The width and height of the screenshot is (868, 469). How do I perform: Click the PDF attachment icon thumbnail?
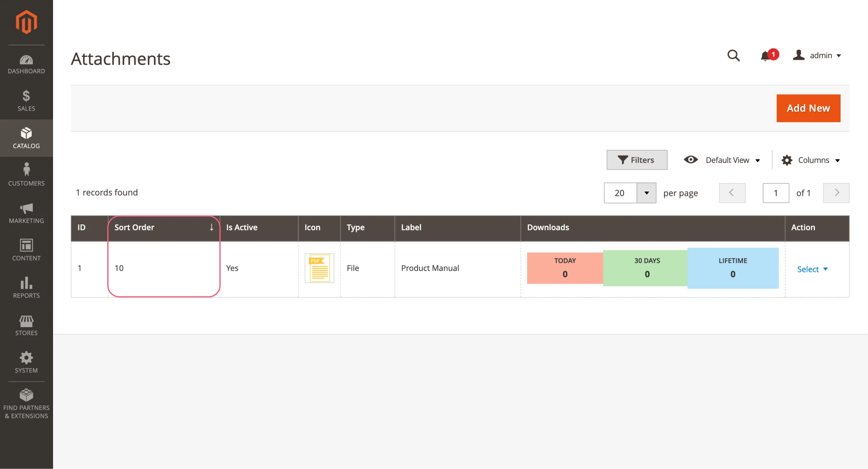pos(319,268)
